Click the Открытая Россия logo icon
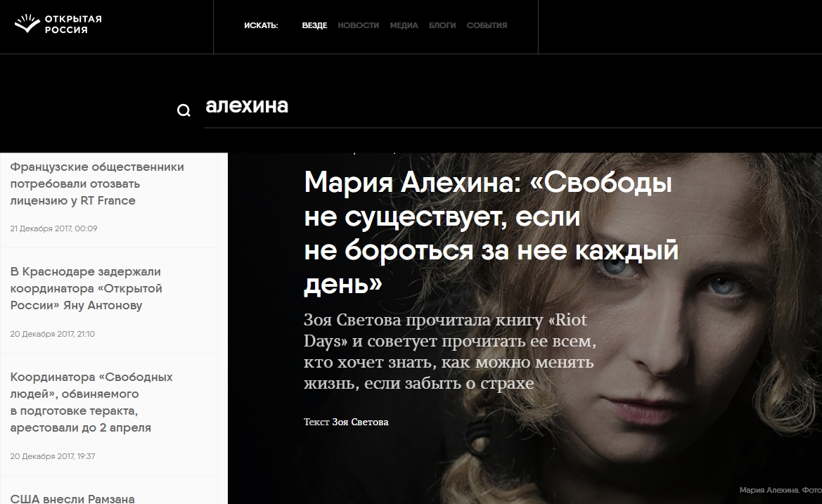Screen dimensions: 822x504 pos(27,24)
